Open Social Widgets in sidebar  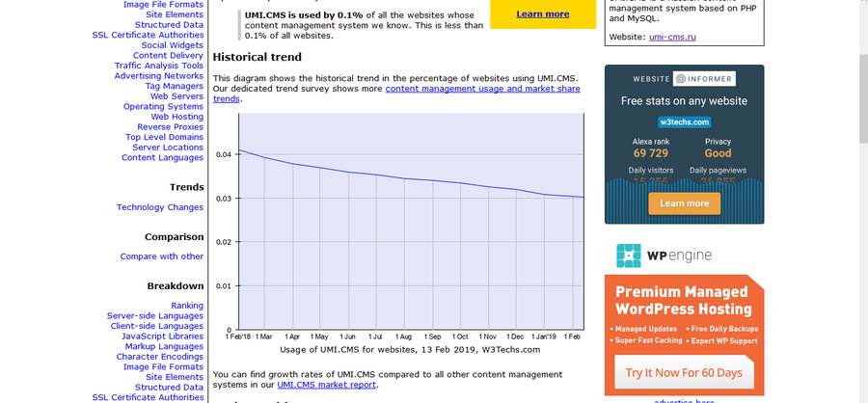click(x=173, y=45)
